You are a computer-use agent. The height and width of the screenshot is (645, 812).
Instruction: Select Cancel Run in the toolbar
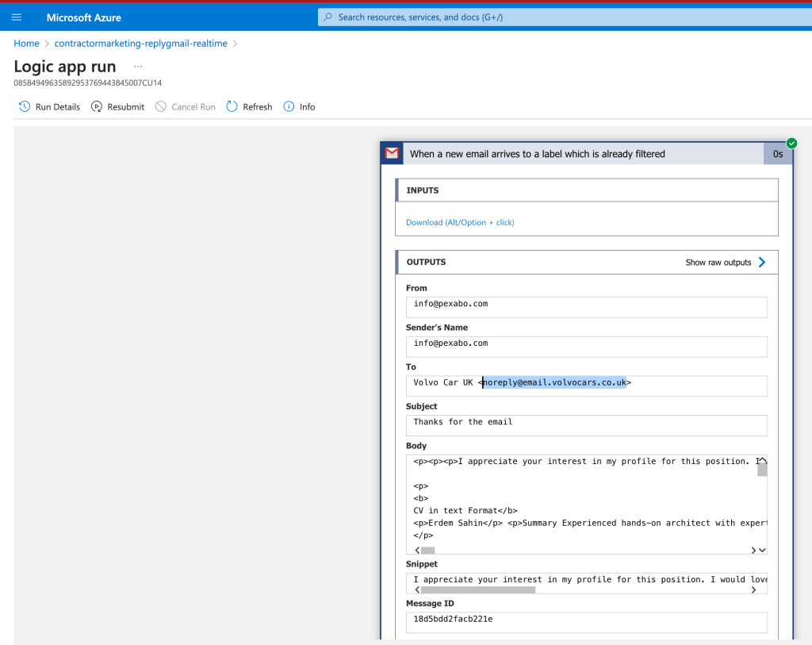[193, 107]
